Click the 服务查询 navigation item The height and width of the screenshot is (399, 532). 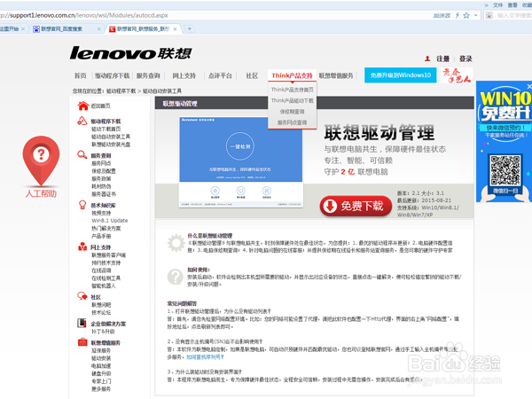(x=148, y=75)
